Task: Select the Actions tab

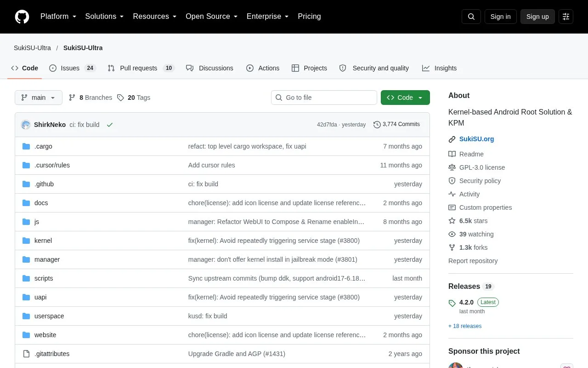Action: click(x=263, y=68)
